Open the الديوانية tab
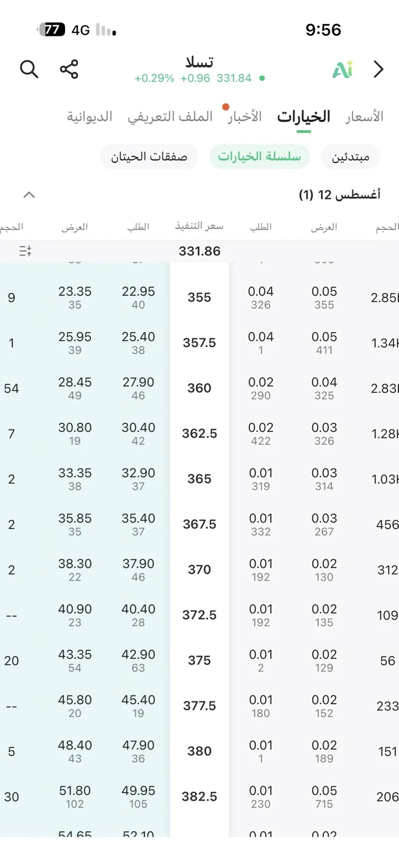Viewport: 399px width, 868px height. [89, 116]
